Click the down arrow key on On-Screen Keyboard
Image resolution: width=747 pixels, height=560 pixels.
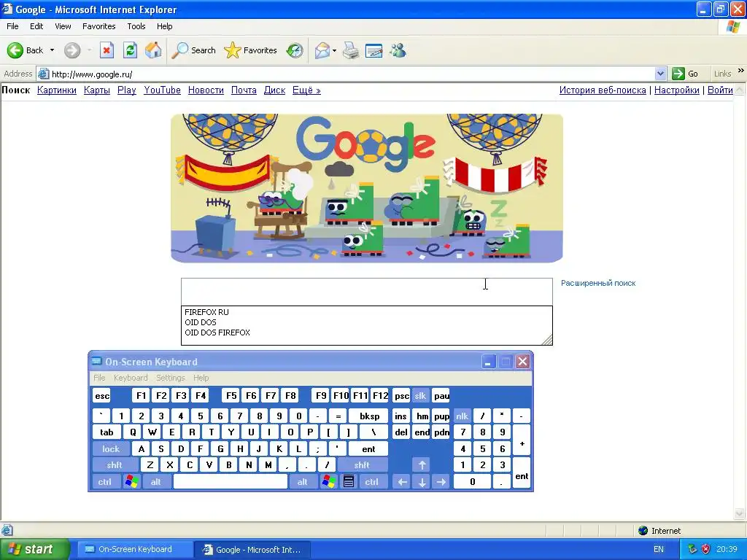click(x=422, y=481)
